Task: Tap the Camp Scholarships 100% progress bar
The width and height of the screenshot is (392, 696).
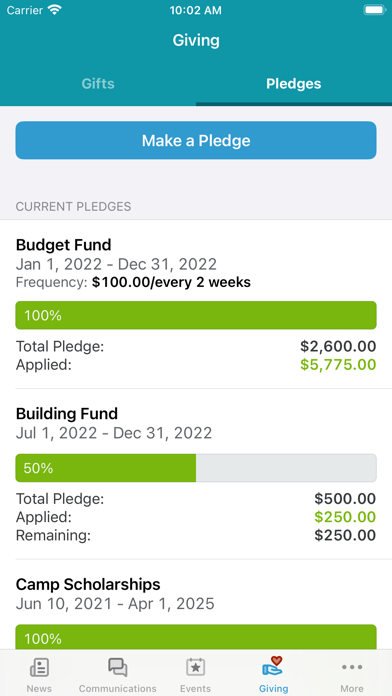Action: [x=196, y=637]
